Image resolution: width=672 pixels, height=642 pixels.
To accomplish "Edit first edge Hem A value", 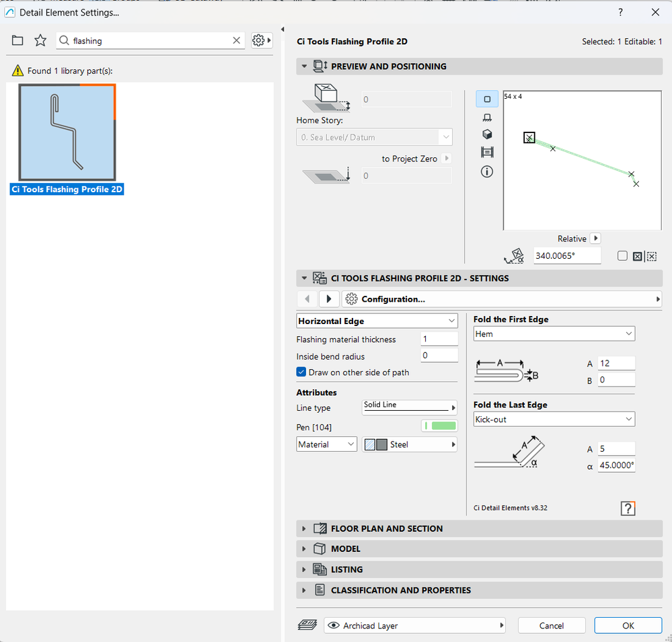I will click(616, 363).
